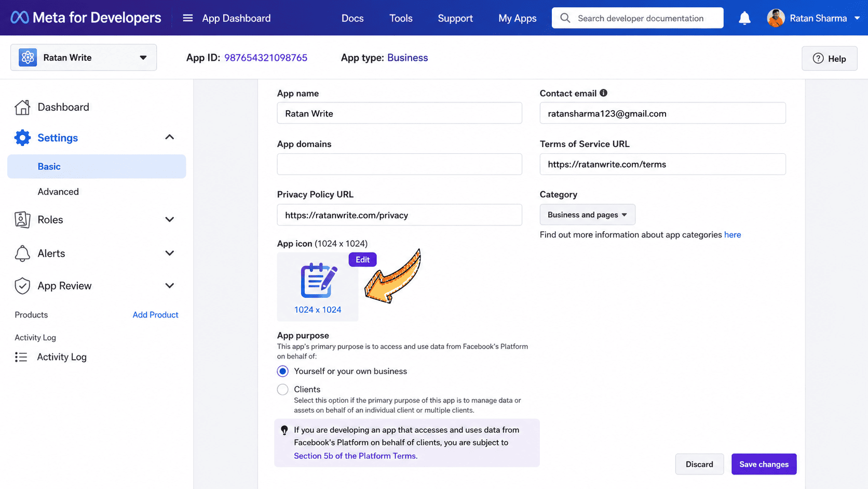Click the Dashboard house icon

[22, 107]
